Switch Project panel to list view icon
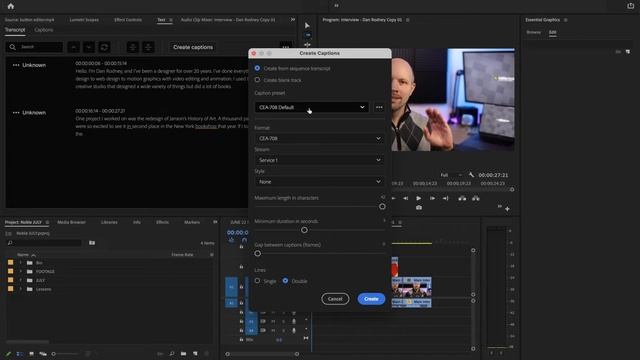Image resolution: width=640 pixels, height=360 pixels. 20,354
